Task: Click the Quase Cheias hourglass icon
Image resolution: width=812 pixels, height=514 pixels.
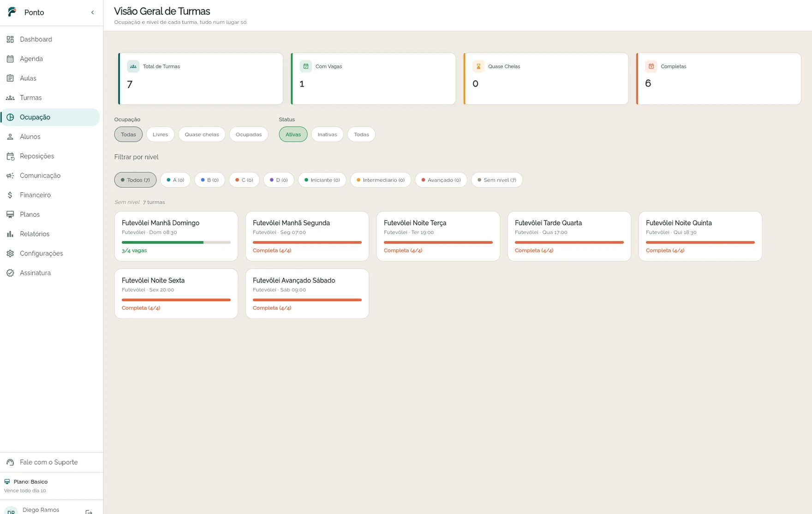Action: 478,66
